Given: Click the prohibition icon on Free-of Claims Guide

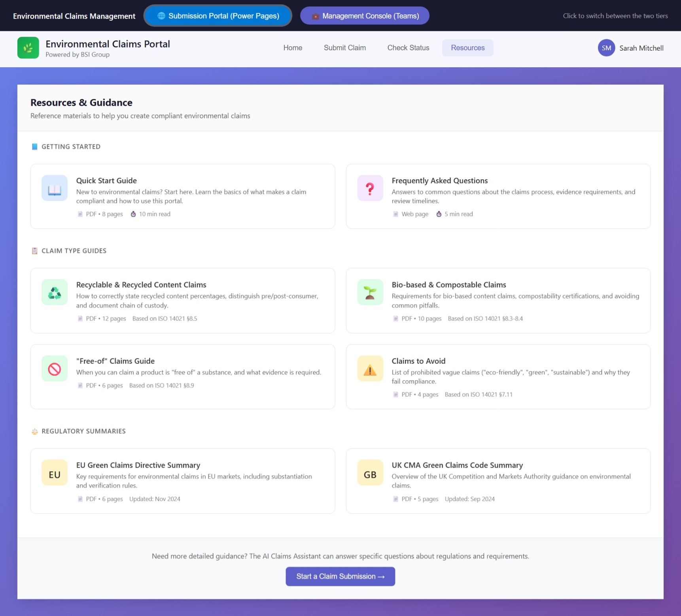Looking at the screenshot, I should coord(54,368).
